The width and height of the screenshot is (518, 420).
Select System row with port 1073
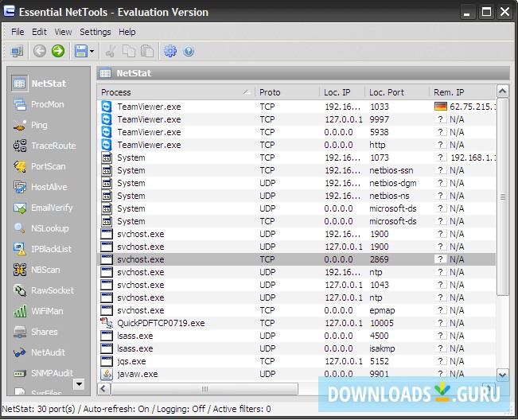pyautogui.click(x=297, y=157)
